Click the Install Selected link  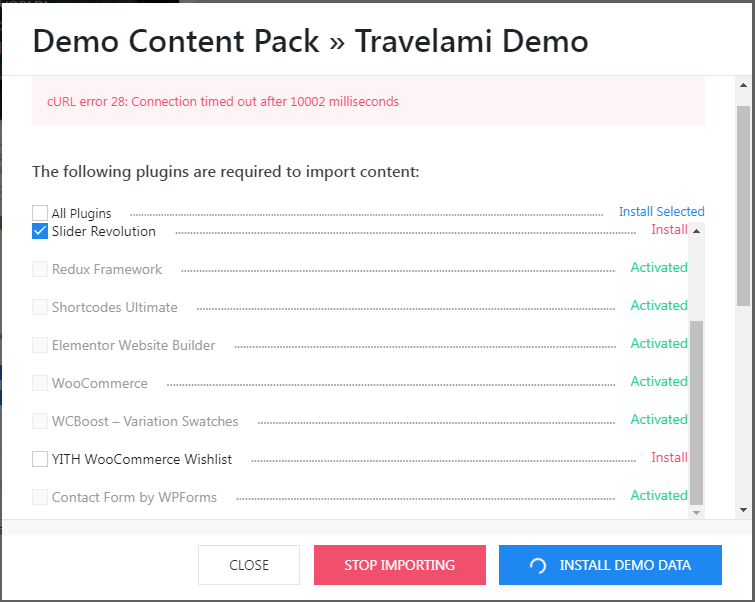(x=662, y=211)
